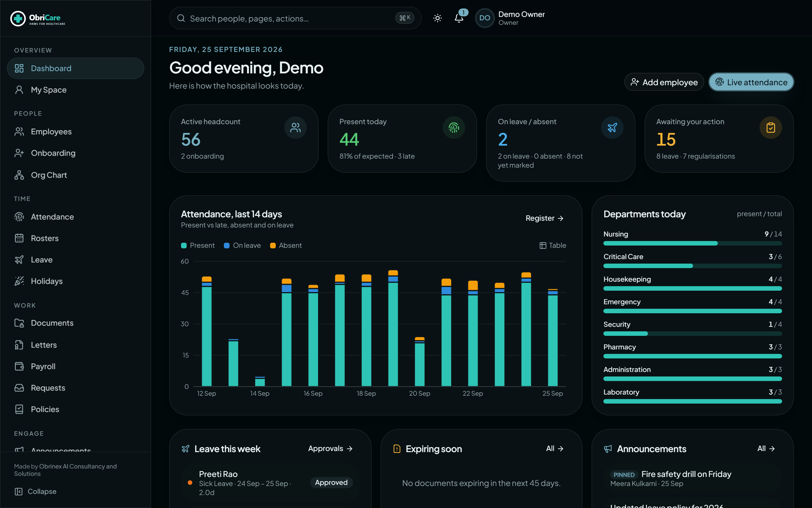The width and height of the screenshot is (812, 508).
Task: Click the Holidays party icon
Action: (x=19, y=281)
